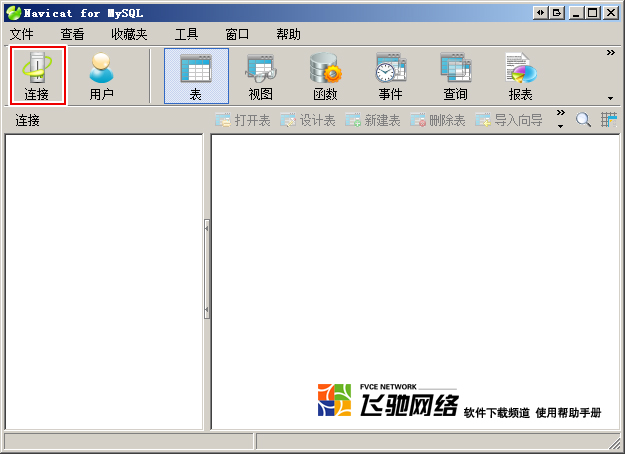Click the Navicat application icon in title bar
The width and height of the screenshot is (625, 454).
tap(14, 13)
